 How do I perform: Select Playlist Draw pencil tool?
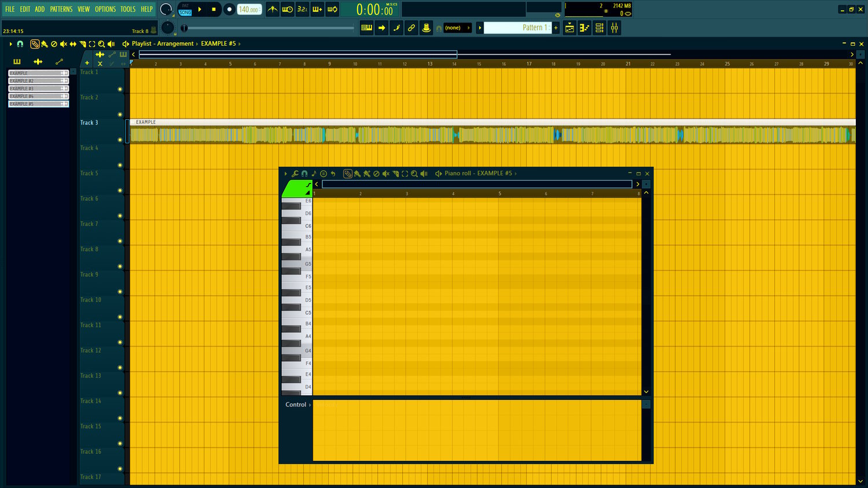tap(35, 44)
